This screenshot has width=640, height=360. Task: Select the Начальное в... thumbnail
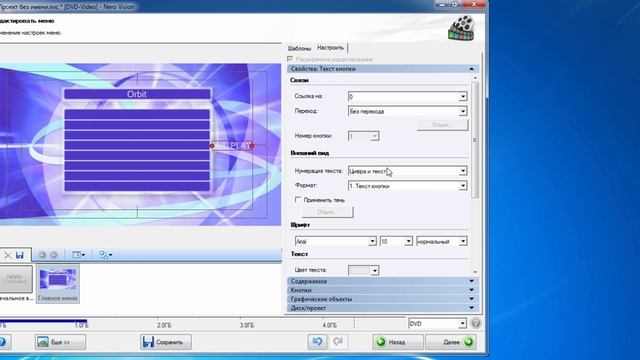16,284
